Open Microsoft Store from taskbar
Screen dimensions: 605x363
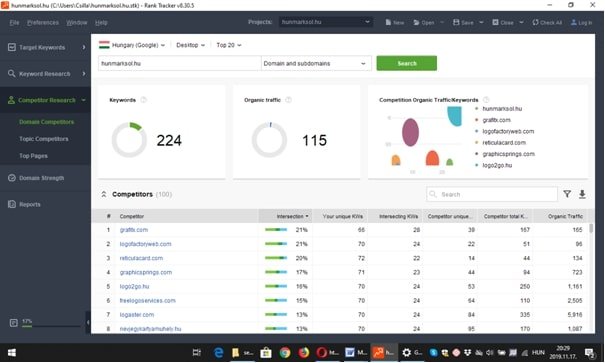pyautogui.click(x=265, y=353)
